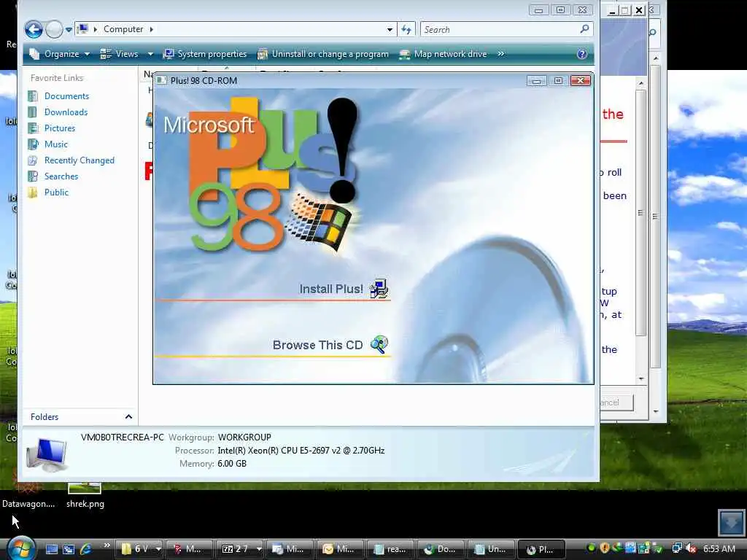The height and width of the screenshot is (560, 747).
Task: Expand the folder group taskbar dropdown arrow
Action: pyautogui.click(x=158, y=549)
